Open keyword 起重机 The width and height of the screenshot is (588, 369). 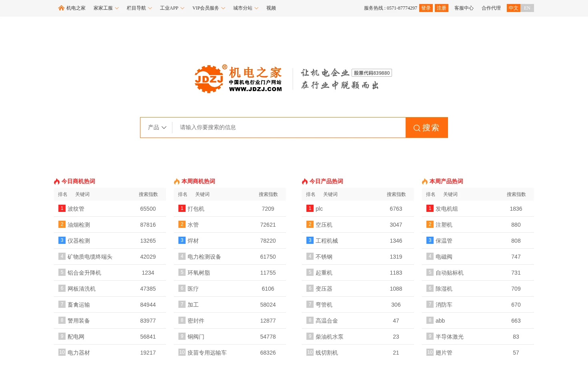(x=324, y=273)
